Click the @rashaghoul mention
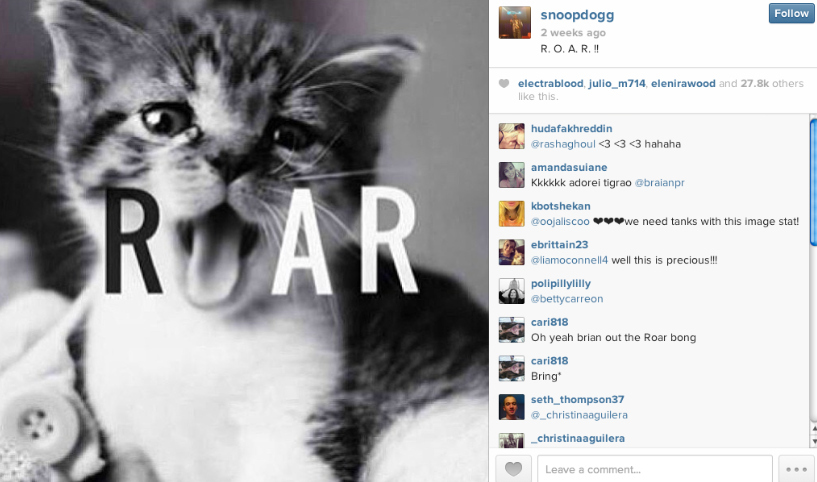 tap(563, 144)
